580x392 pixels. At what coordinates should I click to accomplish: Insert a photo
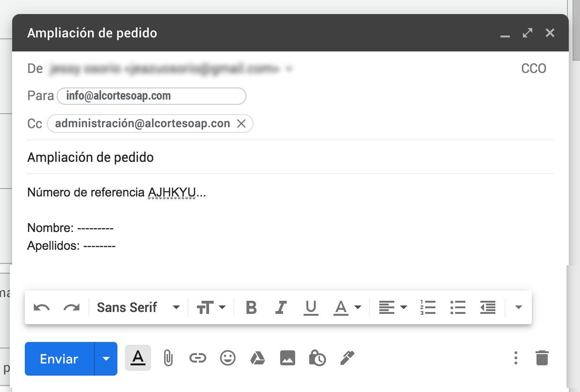[x=287, y=358]
